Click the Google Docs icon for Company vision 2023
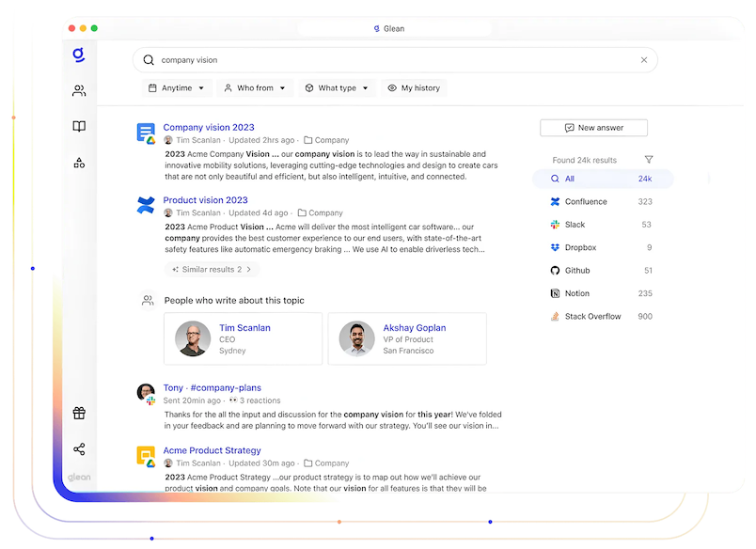Screen dimensions: 756x549 [146, 133]
